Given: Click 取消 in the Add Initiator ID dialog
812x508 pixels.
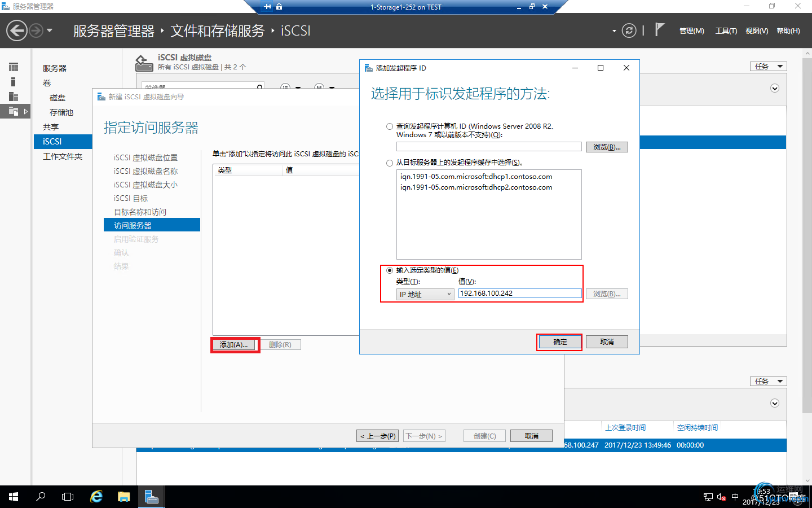Looking at the screenshot, I should pyautogui.click(x=607, y=342).
